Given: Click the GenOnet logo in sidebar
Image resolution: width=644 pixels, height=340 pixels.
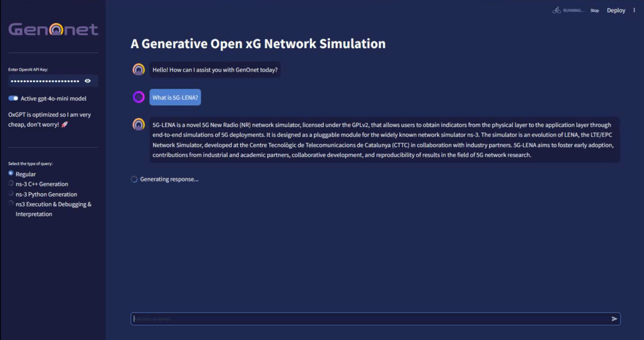Looking at the screenshot, I should pos(53,29).
